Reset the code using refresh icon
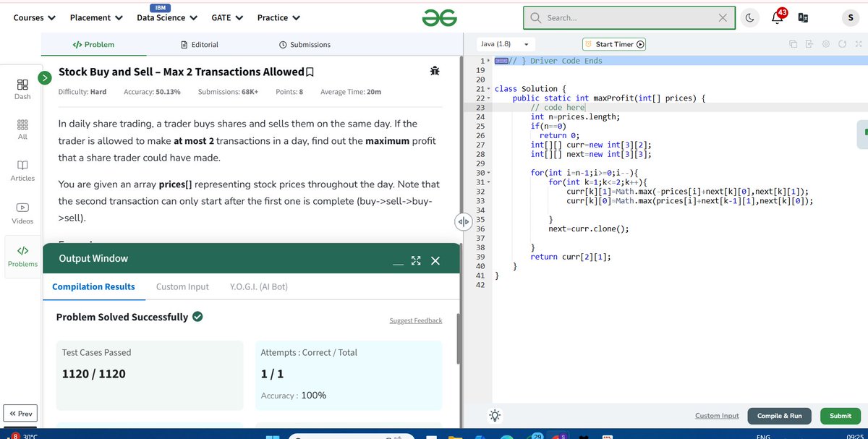This screenshot has height=439, width=868. [x=842, y=44]
